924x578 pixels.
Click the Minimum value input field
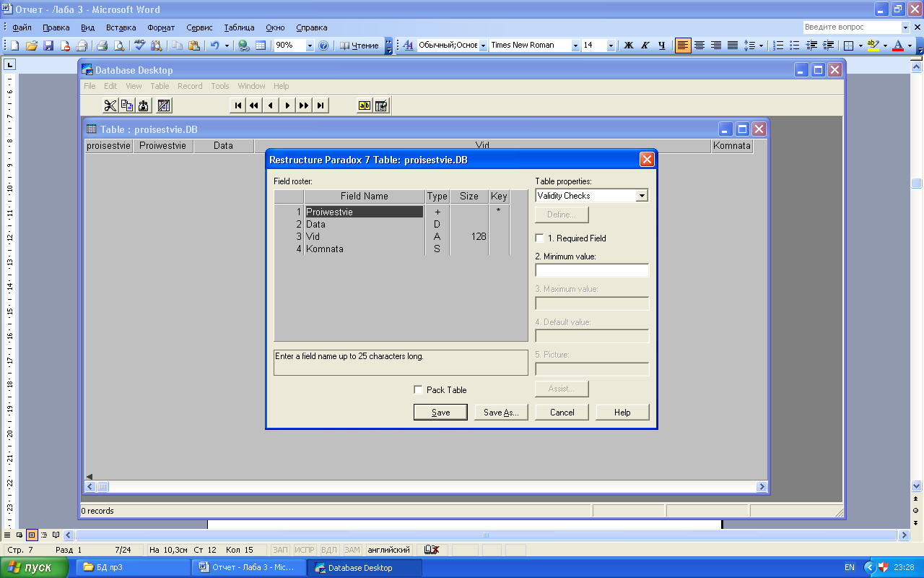pyautogui.click(x=592, y=270)
